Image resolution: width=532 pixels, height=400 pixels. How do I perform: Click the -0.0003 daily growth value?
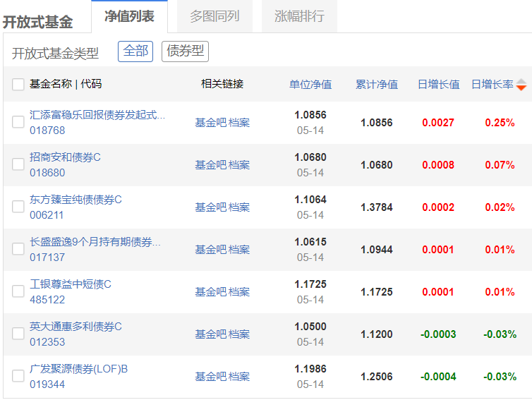point(438,334)
